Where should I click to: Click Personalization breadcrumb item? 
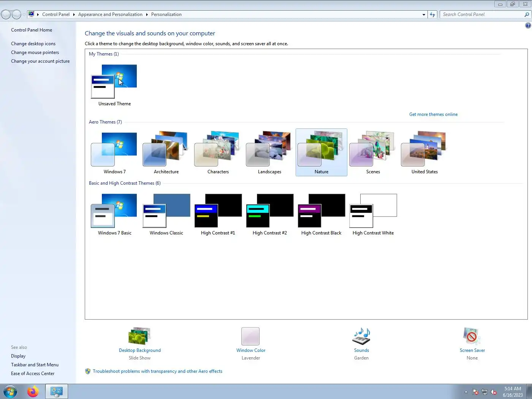tap(166, 14)
